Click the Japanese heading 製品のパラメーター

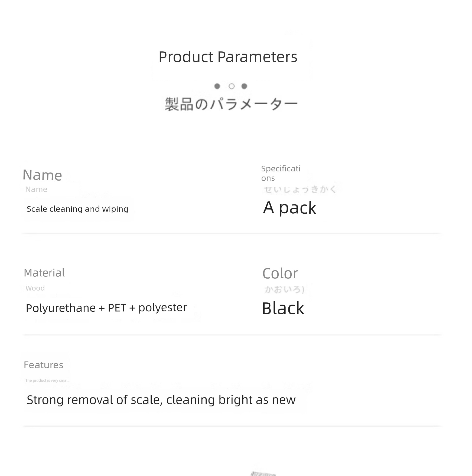click(x=231, y=105)
